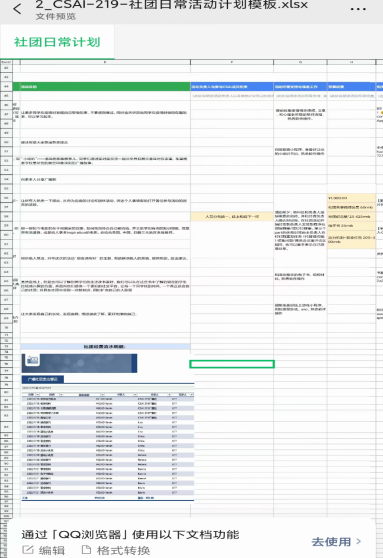
Task: Tap the 编辑 pencil icon
Action: click(x=27, y=550)
